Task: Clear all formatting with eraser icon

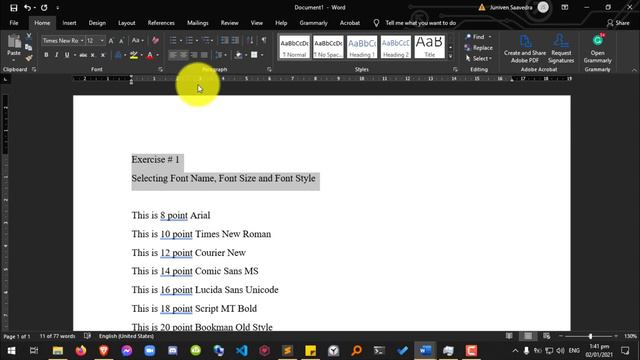Action: pyautogui.click(x=155, y=40)
